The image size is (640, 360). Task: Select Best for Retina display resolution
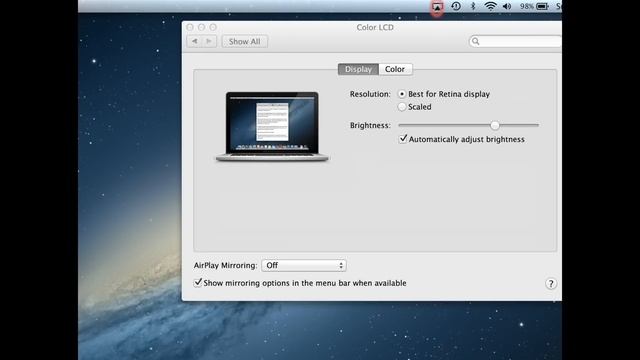pos(402,94)
